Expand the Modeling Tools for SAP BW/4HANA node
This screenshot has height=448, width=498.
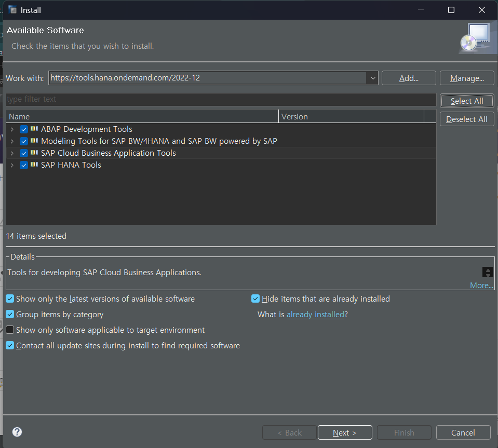(x=12, y=141)
